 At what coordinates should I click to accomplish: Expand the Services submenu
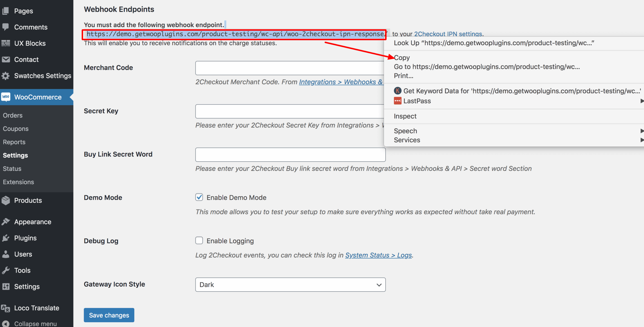point(407,140)
